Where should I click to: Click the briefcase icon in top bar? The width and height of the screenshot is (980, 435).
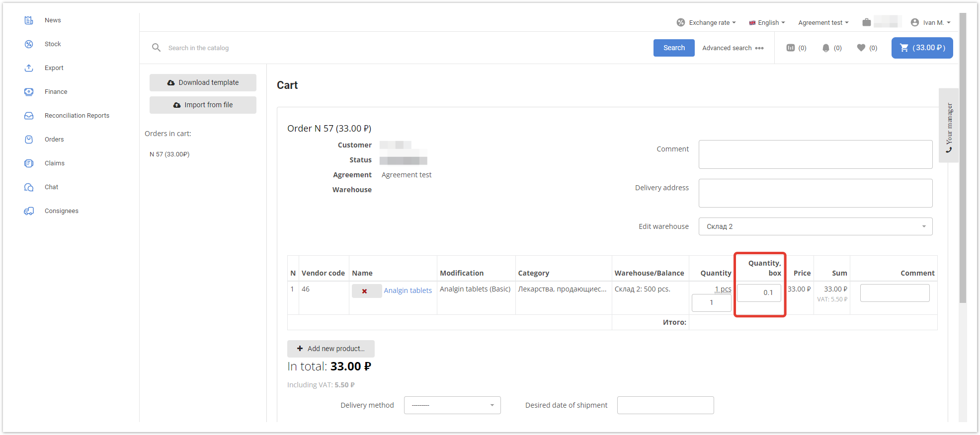(x=867, y=22)
